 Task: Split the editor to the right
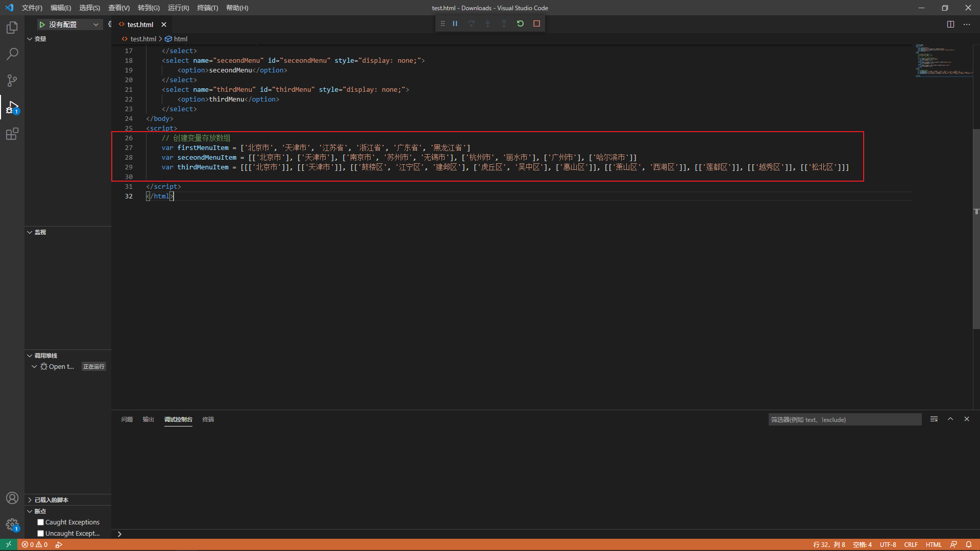coord(950,24)
